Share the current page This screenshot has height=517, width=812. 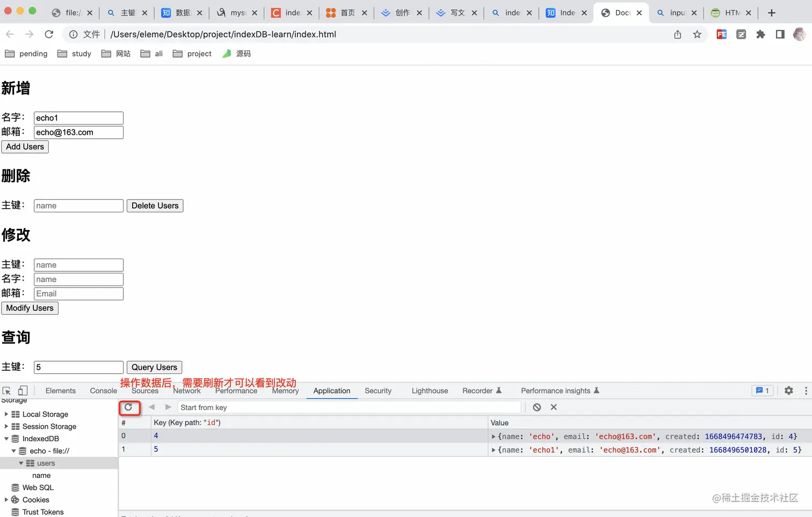[x=678, y=34]
